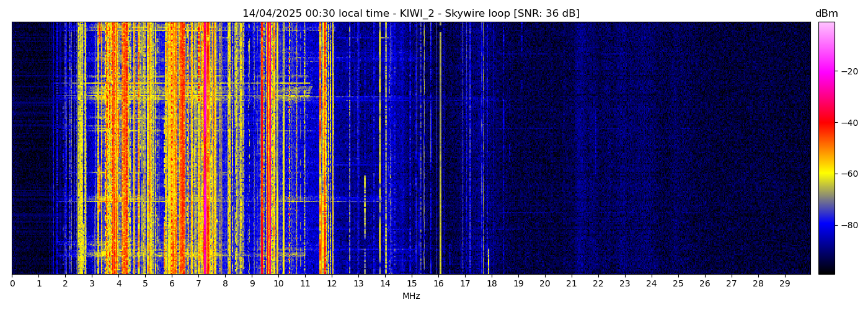
Task: Click the 21 MHz tick label
Action: 572,283
